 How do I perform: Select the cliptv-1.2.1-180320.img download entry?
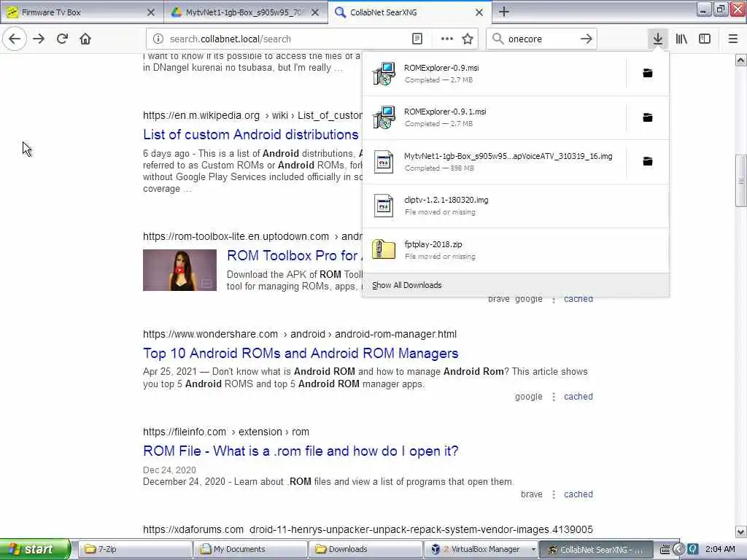click(516, 206)
